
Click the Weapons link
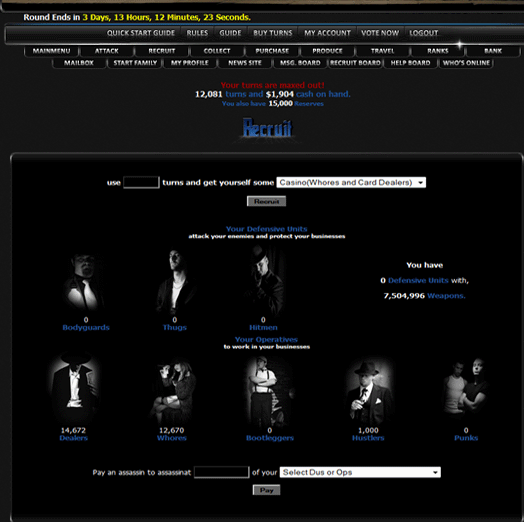click(x=446, y=296)
